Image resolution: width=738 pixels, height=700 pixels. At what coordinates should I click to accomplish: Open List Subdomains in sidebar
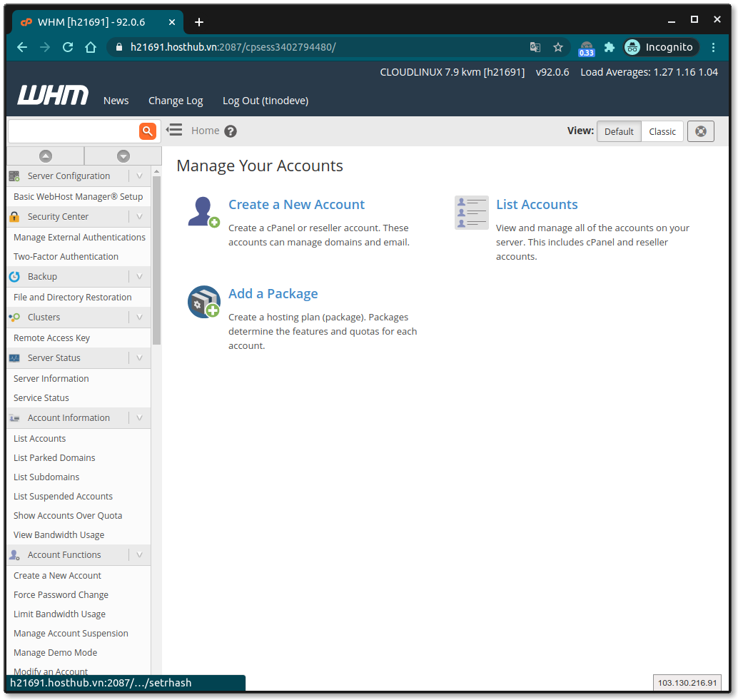pos(46,477)
